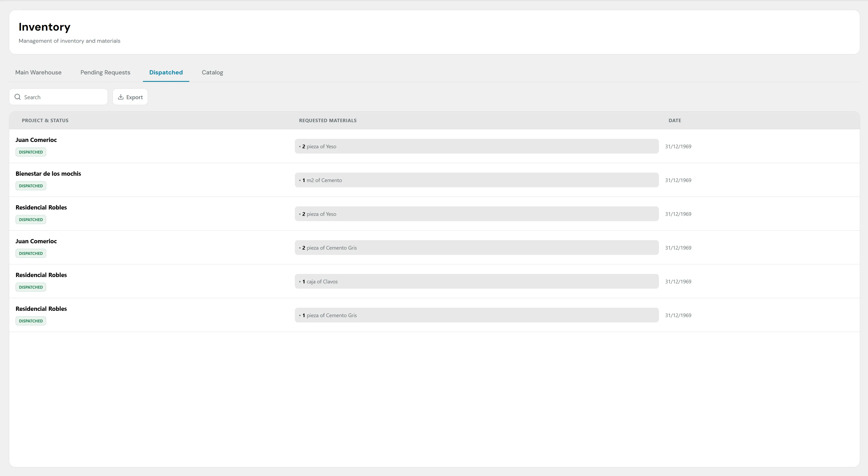Go to the Catalog tab

212,73
